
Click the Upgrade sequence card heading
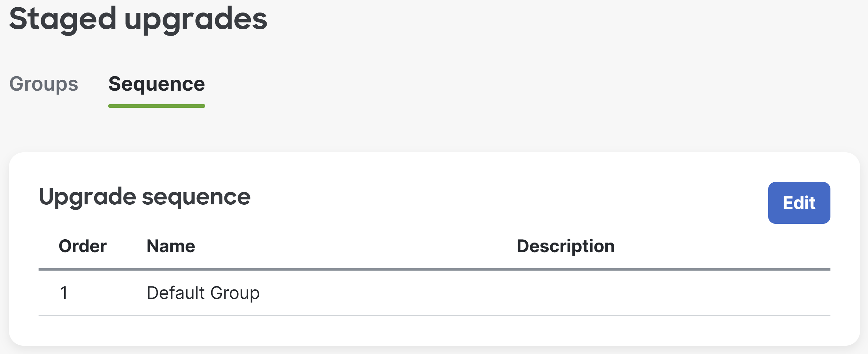point(145,197)
